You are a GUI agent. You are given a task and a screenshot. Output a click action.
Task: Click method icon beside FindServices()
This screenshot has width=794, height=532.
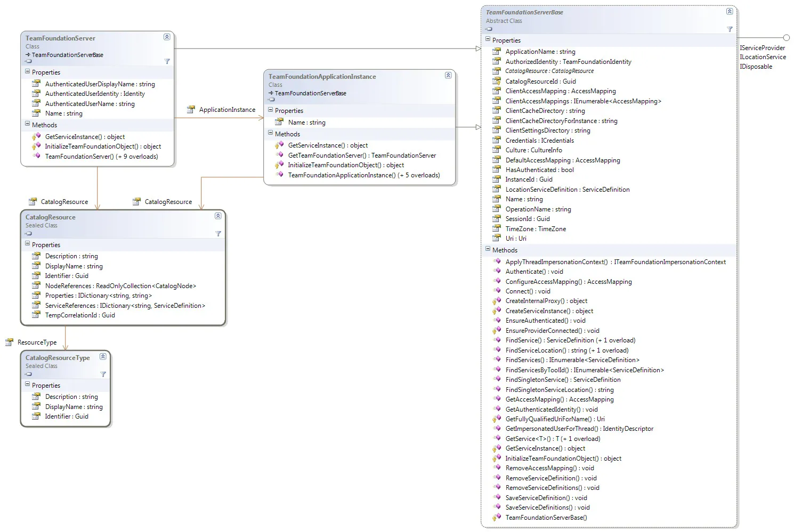497,359
